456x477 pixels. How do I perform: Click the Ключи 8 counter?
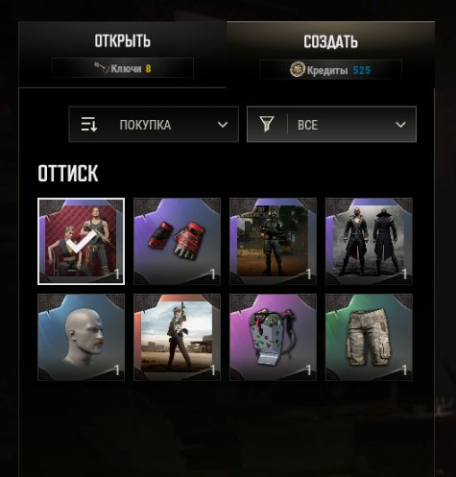(122, 68)
